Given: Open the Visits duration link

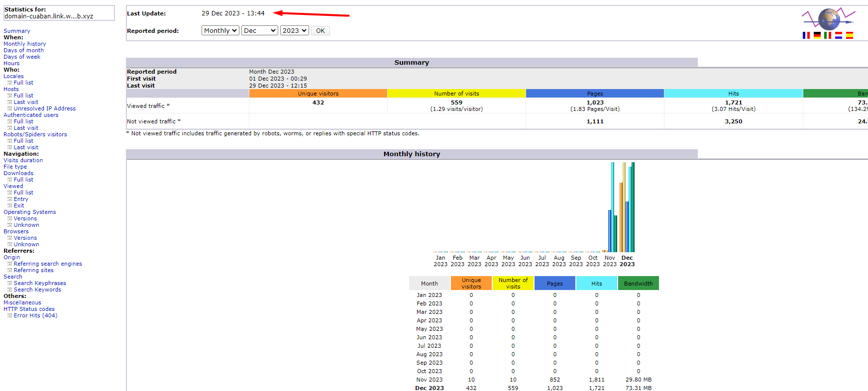Looking at the screenshot, I should 23,160.
